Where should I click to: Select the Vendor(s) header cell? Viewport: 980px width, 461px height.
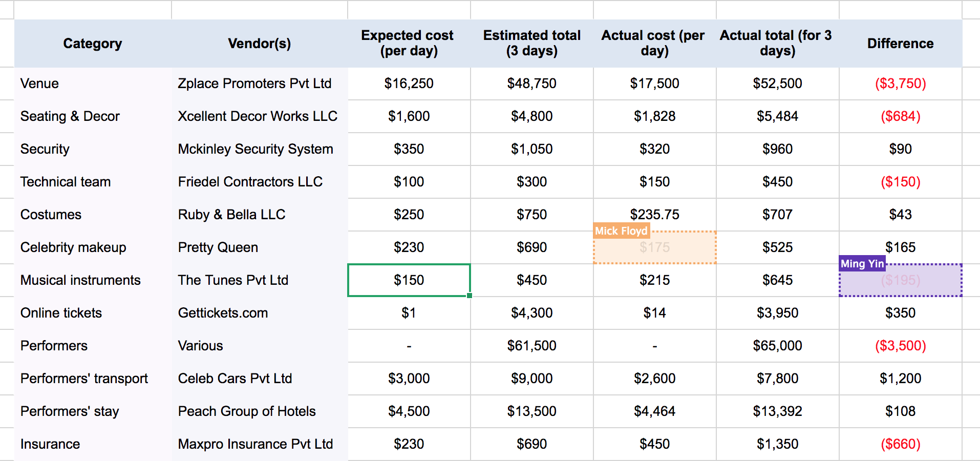pos(259,44)
